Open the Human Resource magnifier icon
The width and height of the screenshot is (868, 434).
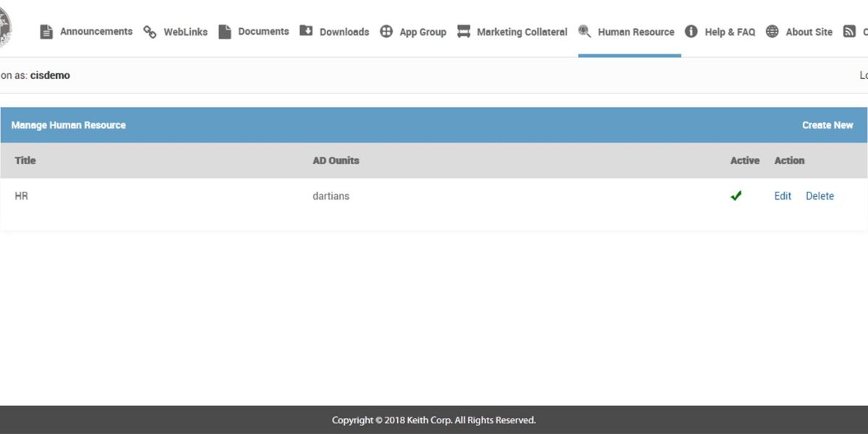(583, 31)
